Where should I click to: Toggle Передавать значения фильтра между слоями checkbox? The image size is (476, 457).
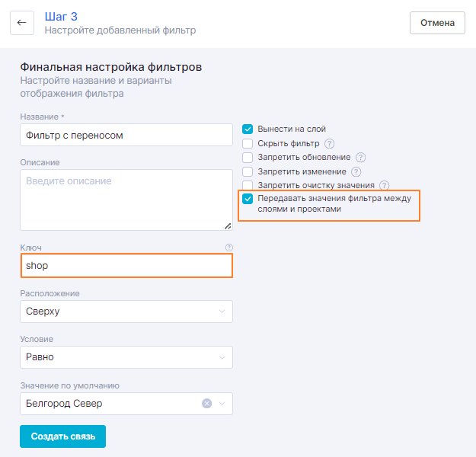pyautogui.click(x=248, y=199)
